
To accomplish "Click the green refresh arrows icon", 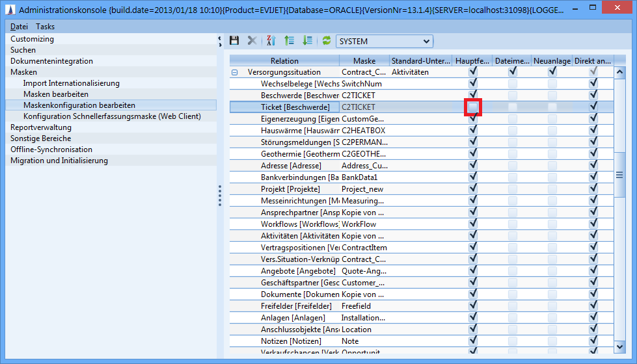I will [327, 41].
